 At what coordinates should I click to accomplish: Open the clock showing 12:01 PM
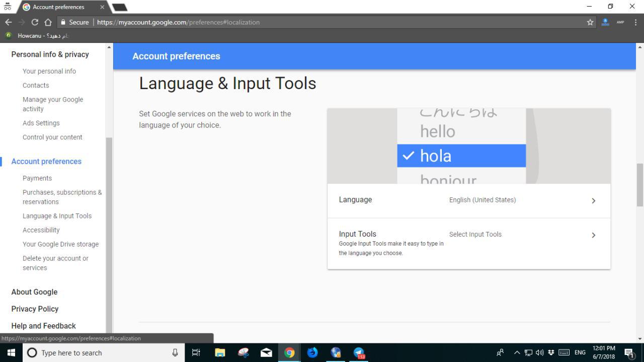[604, 352]
